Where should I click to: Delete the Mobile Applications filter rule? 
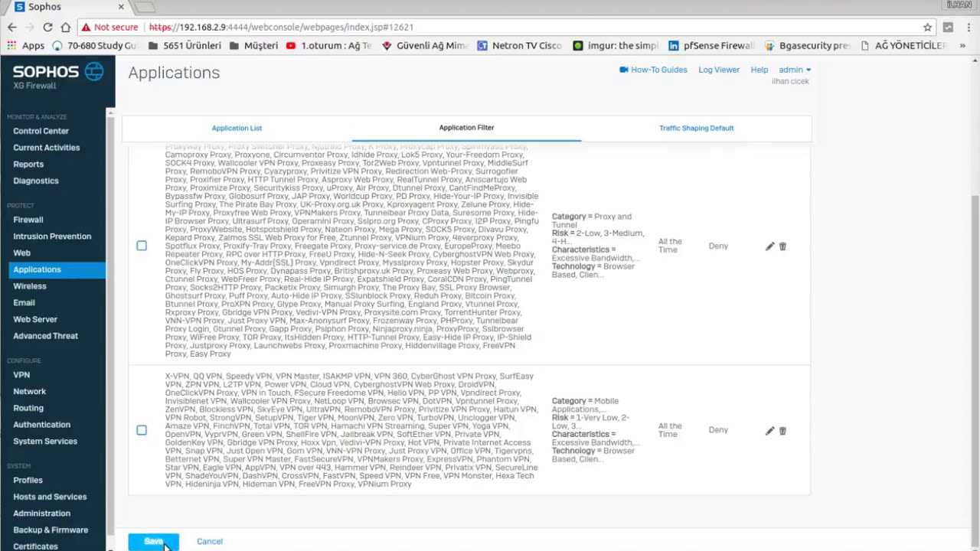click(x=782, y=431)
